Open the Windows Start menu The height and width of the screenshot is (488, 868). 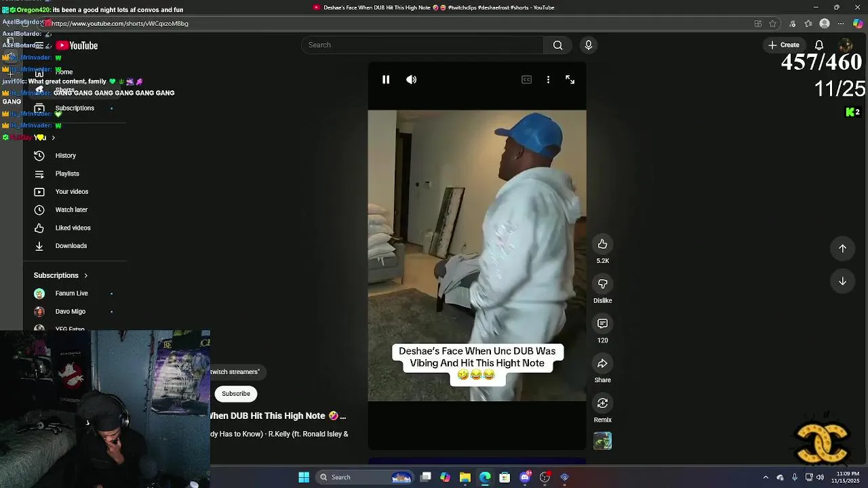[304, 477]
